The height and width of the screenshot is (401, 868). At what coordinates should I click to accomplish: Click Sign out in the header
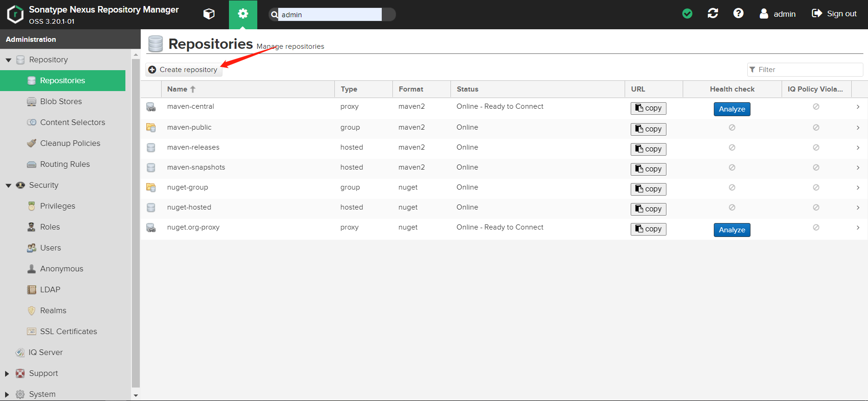tap(834, 14)
